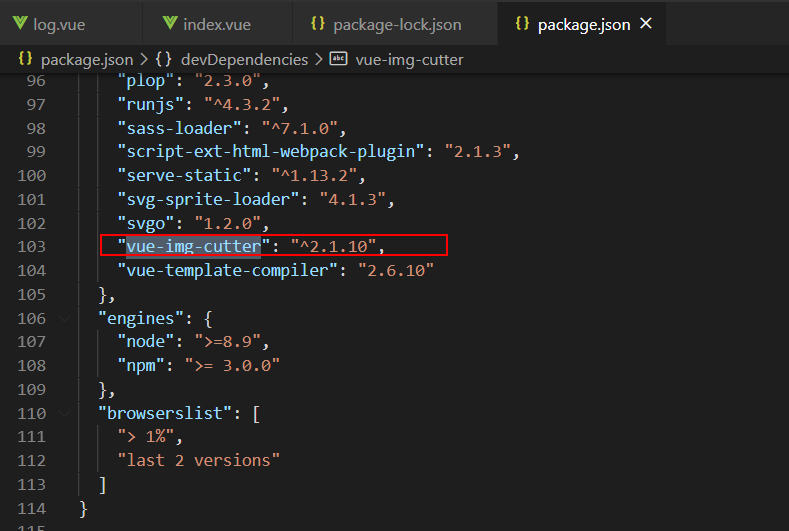789x531 pixels.
Task: Click the braces icon before package.json in breadcrumb
Action: pyautogui.click(x=25, y=59)
